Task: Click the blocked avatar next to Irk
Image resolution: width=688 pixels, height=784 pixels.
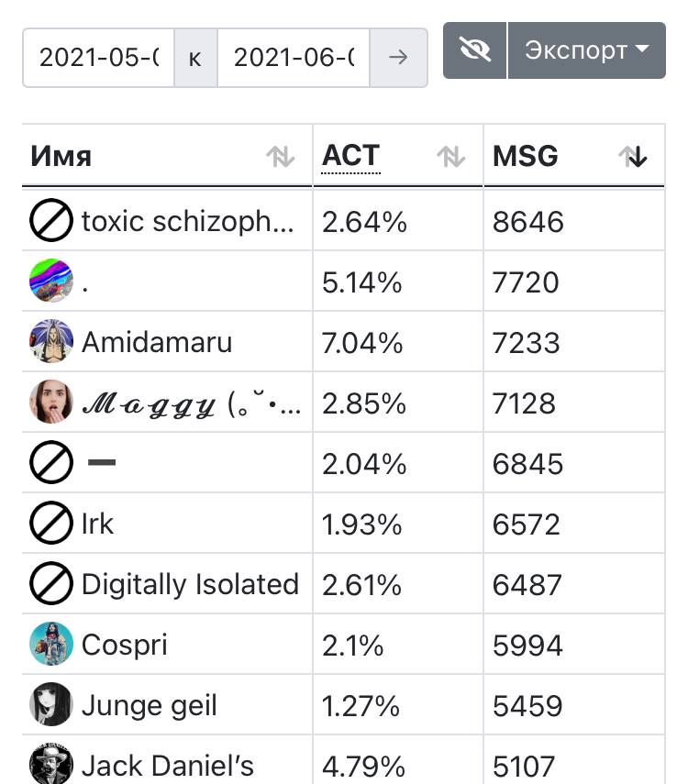Action: (x=51, y=523)
